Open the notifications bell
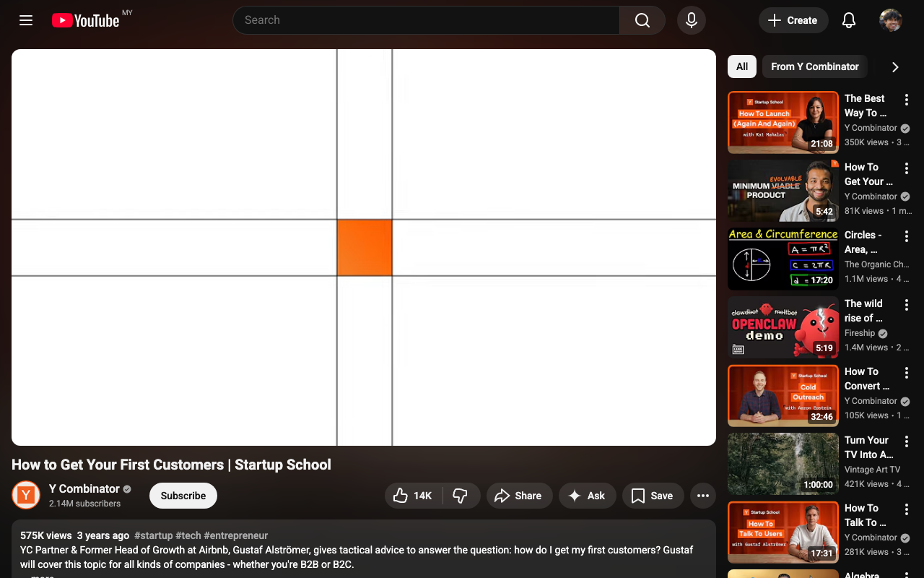 coord(848,20)
